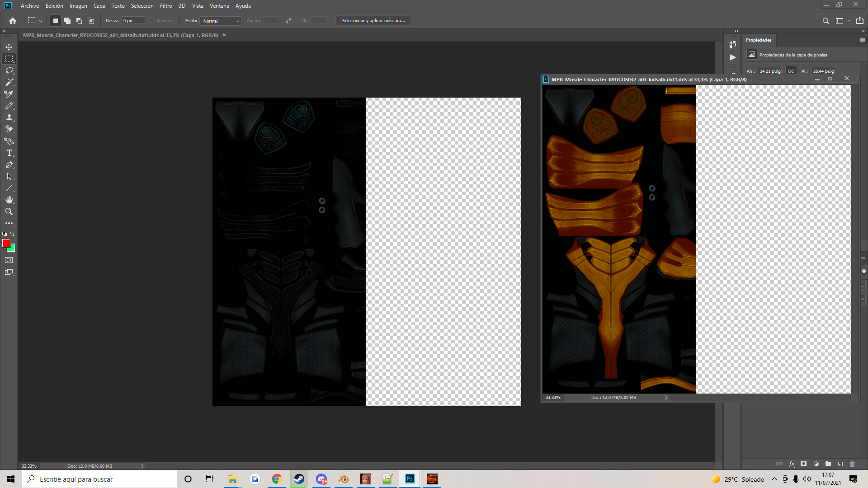Open the History panel icon
The width and height of the screenshot is (868, 488).
[x=733, y=44]
